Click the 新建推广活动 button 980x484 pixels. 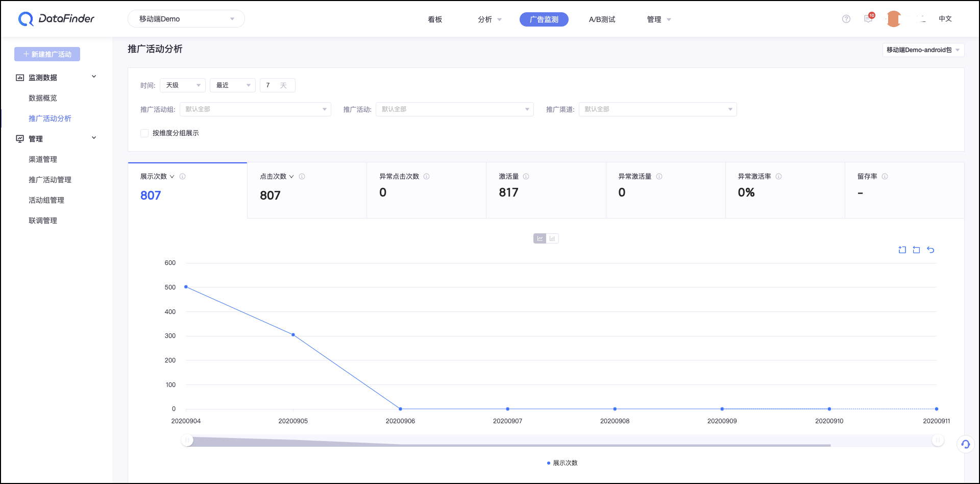tap(47, 54)
